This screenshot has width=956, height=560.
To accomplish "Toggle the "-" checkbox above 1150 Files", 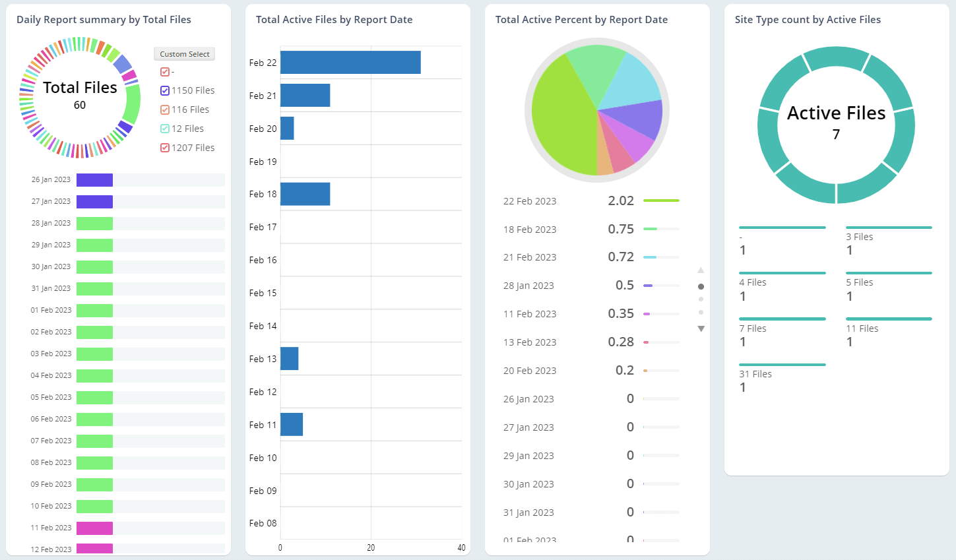I will [164, 71].
